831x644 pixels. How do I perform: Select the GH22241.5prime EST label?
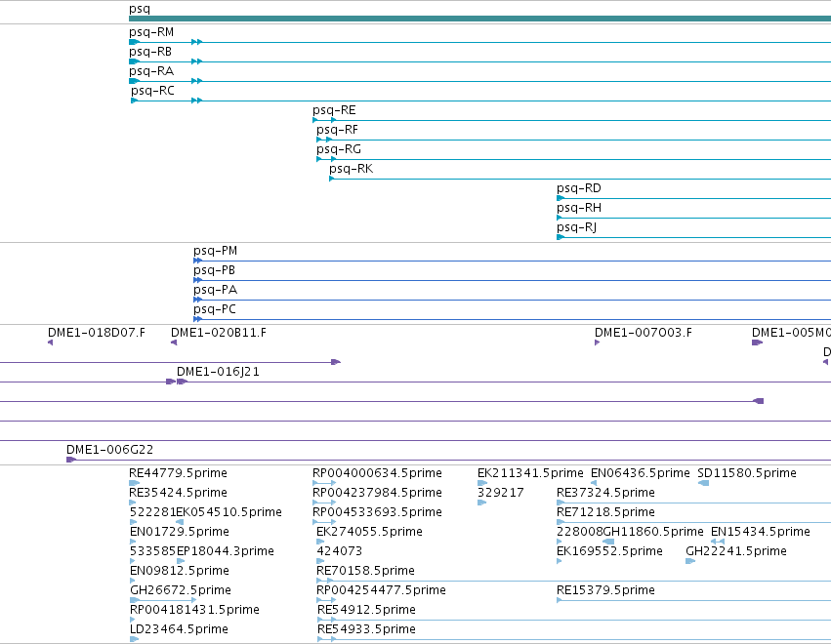[x=736, y=551]
